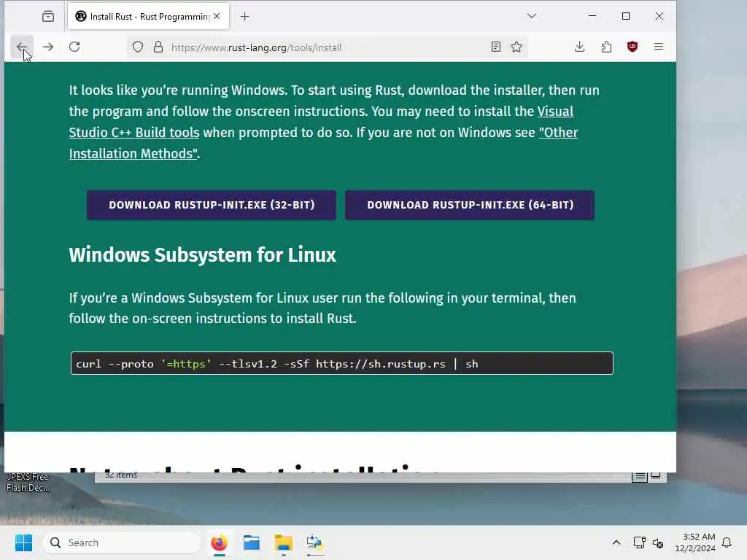Open the tracking protection shield icon
Image resolution: width=747 pixels, height=560 pixels.
(138, 47)
